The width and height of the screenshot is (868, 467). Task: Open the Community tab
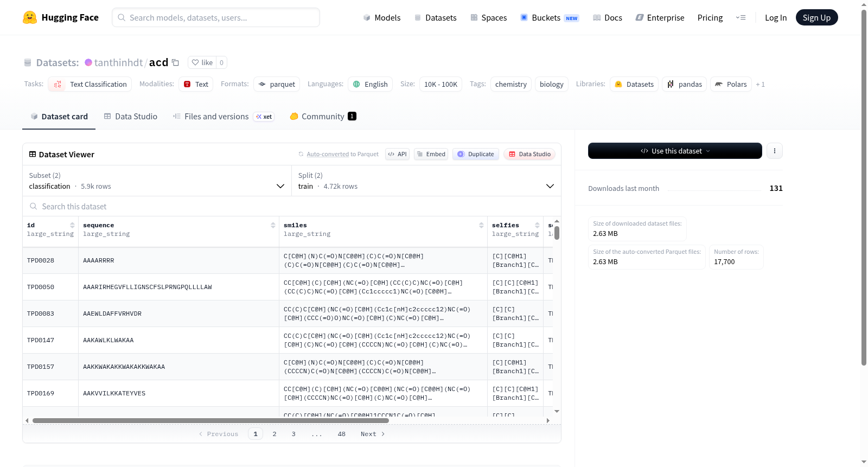click(323, 116)
